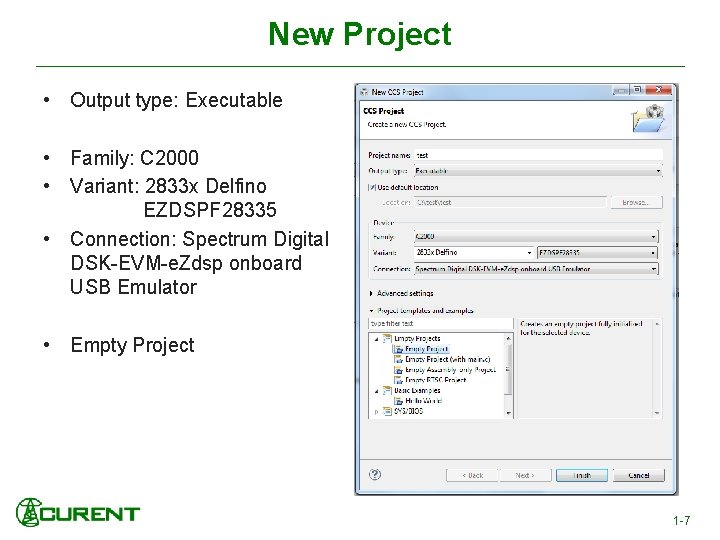The width and height of the screenshot is (720, 540).
Task: Open the EZDSPF28335 device dropdown
Action: pyautogui.click(x=597, y=253)
